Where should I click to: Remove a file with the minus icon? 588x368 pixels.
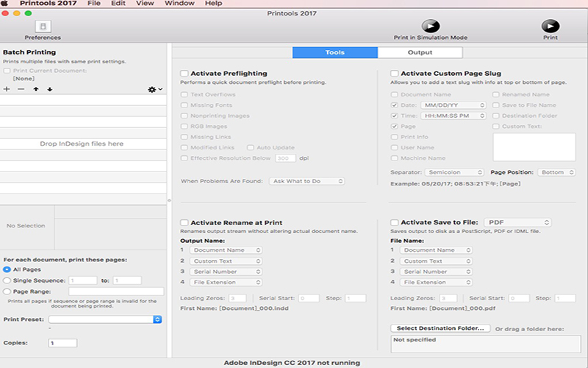tap(21, 89)
